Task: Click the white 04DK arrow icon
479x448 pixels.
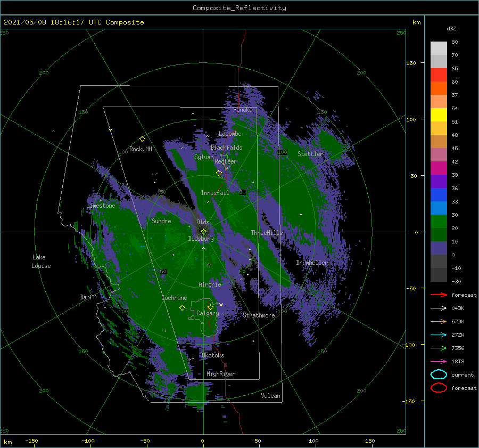Action: [x=439, y=308]
